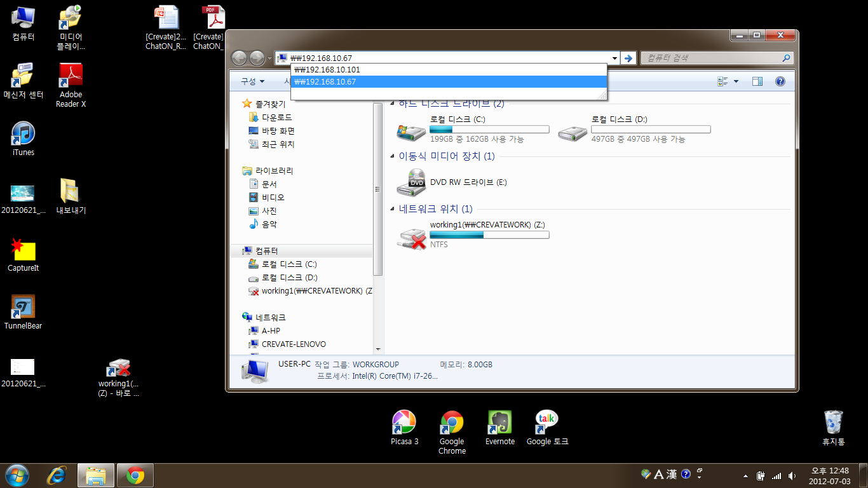
Task: Launch Picasa 3 from the desktop
Action: 405,428
